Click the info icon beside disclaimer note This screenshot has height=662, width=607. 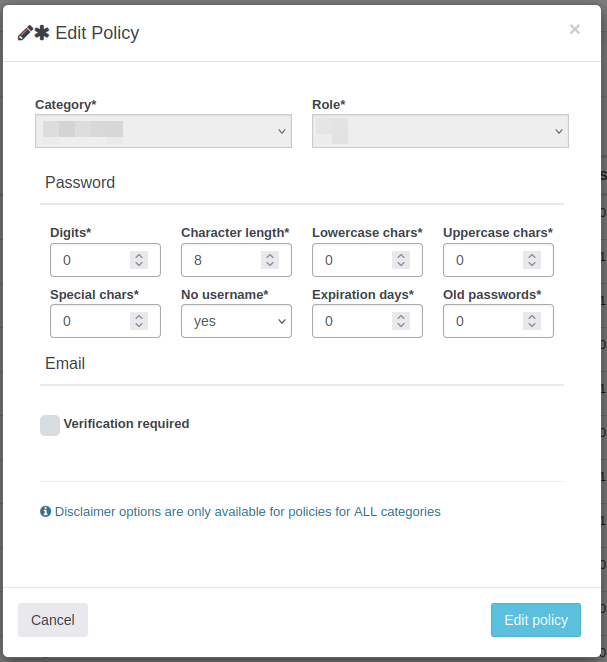coord(46,512)
